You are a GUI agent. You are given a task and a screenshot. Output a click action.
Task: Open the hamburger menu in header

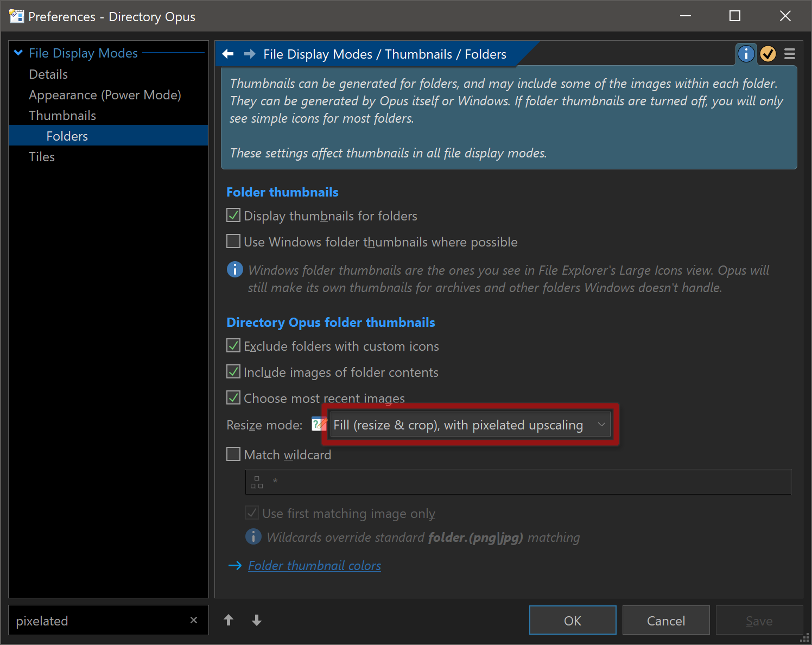click(790, 54)
